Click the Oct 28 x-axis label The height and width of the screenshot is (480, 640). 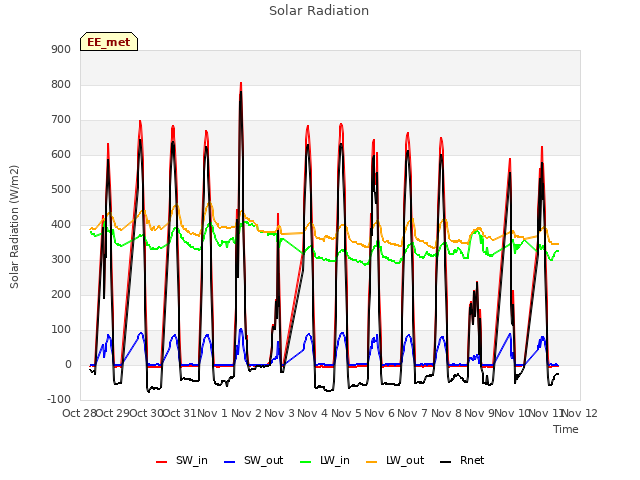click(x=79, y=413)
